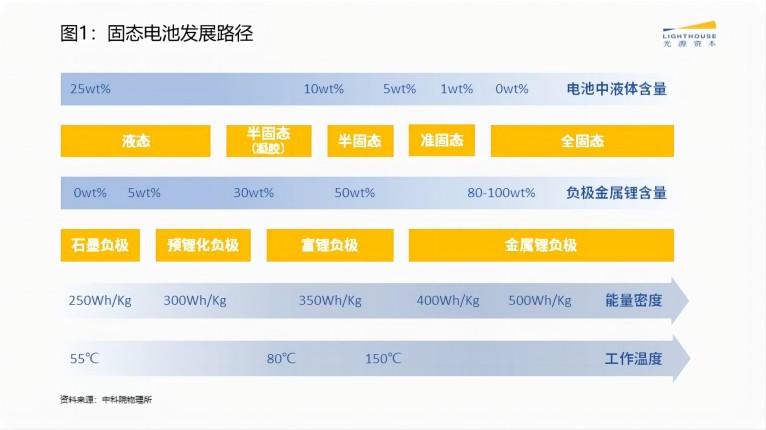Click the title 图1：固态电池发展路径
Viewport: 766px width, 430px height.
coord(157,34)
